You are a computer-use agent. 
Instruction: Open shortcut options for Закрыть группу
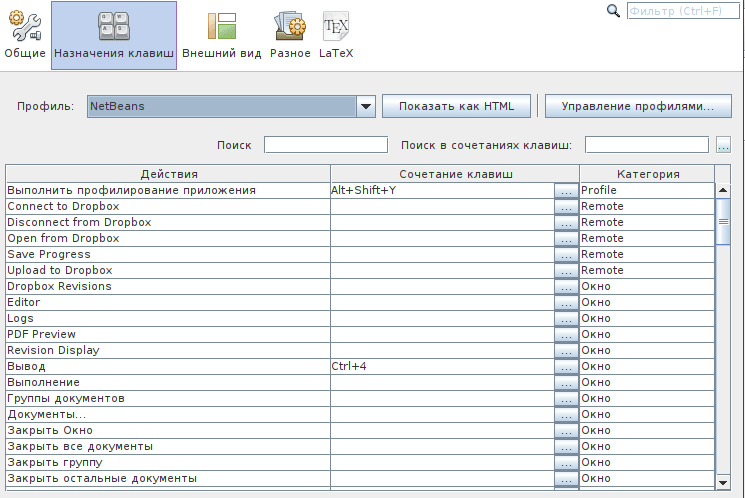pyautogui.click(x=566, y=463)
